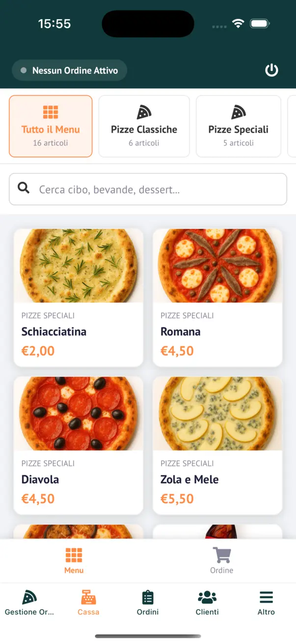The image size is (296, 644).
Task: Tap the power icon in header
Action: pyautogui.click(x=271, y=70)
